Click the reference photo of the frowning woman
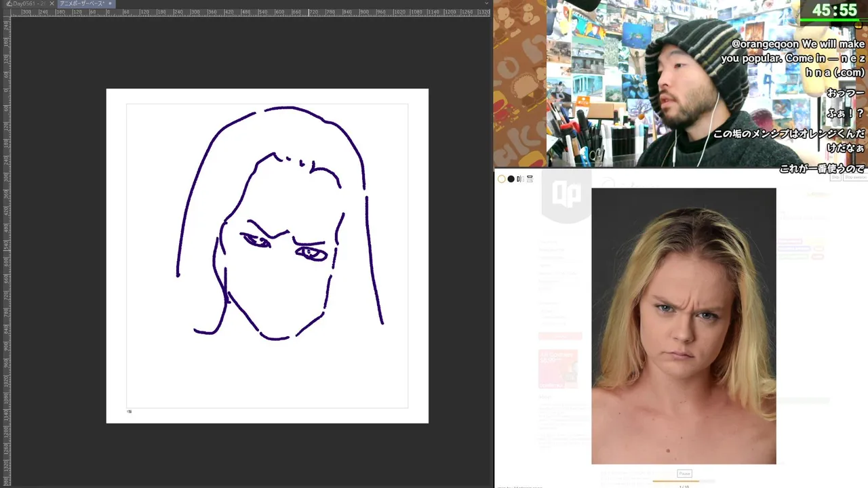 pos(684,326)
